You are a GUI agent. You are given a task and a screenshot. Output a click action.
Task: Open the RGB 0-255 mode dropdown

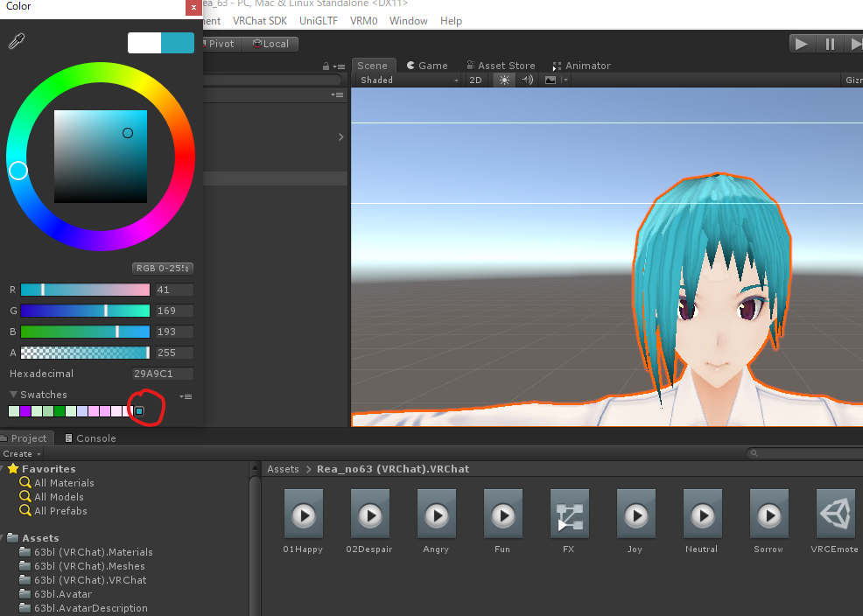[x=163, y=269]
